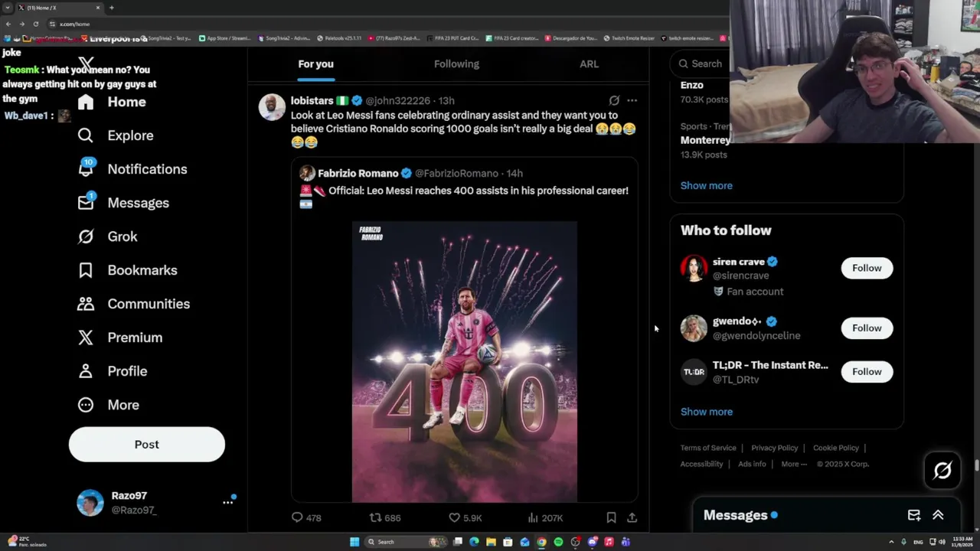The height and width of the screenshot is (551, 980).
Task: Click the share icon on the post
Action: (x=632, y=518)
